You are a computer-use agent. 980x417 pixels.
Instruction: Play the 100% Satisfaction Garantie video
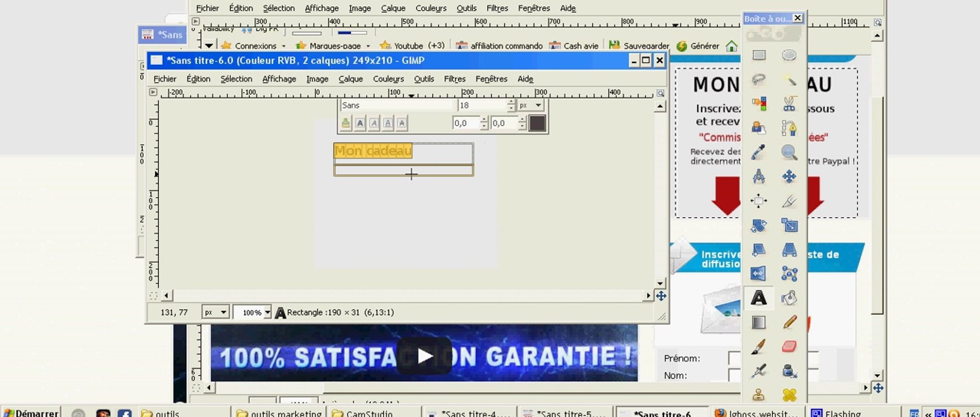(x=425, y=356)
